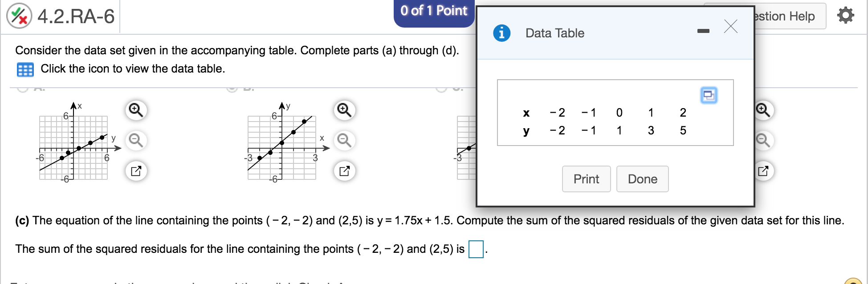
Task: Zoom out on the graph in choice A
Action: tap(136, 140)
